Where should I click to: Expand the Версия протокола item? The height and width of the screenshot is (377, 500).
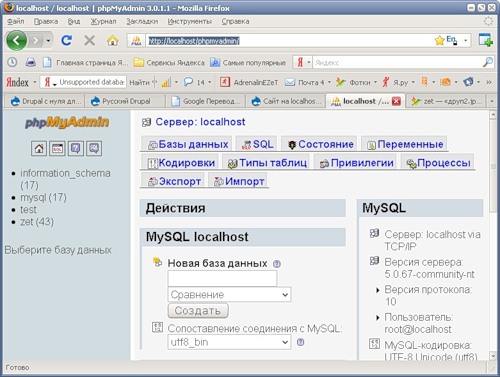point(377,290)
